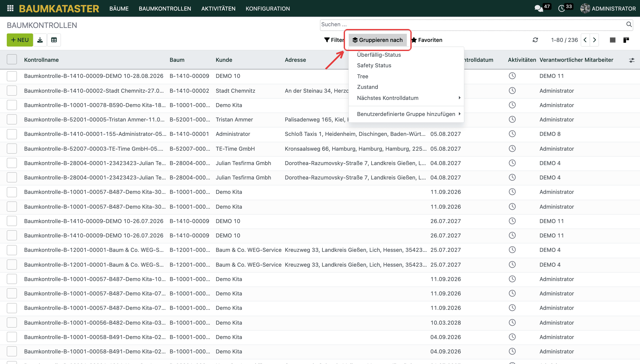
Task: Expand Nächstes Kontrolldatum submenu
Action: pyautogui.click(x=407, y=98)
